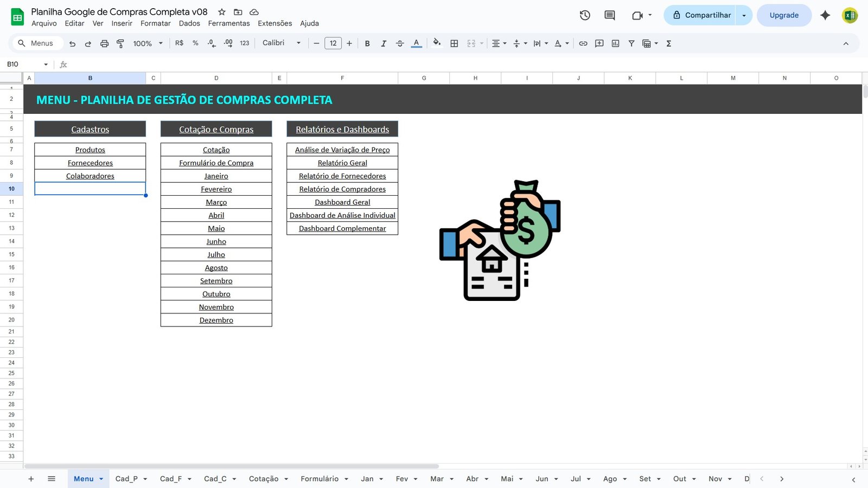868x488 pixels.
Task: Toggle bold formatting in the toolbar
Action: pos(367,43)
